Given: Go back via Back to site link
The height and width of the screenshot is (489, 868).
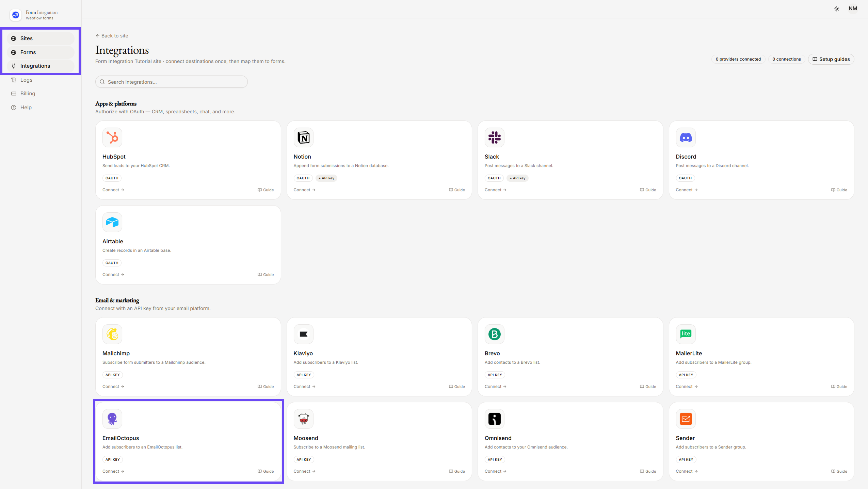Looking at the screenshot, I should click(x=112, y=36).
